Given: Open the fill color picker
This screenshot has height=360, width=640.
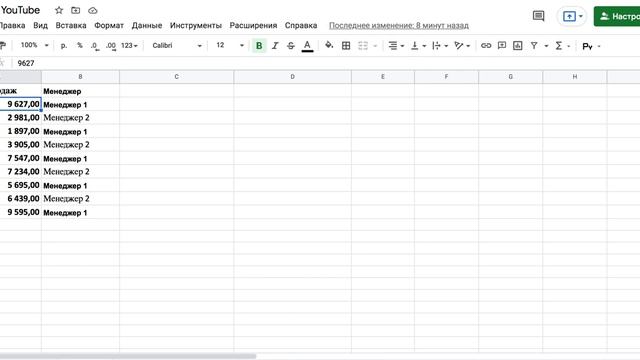Looking at the screenshot, I should [329, 45].
